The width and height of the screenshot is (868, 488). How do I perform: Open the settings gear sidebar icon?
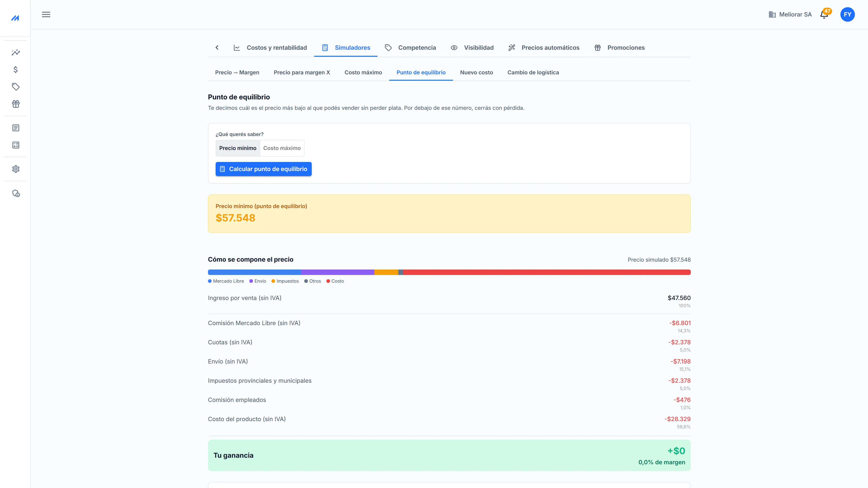coord(16,169)
